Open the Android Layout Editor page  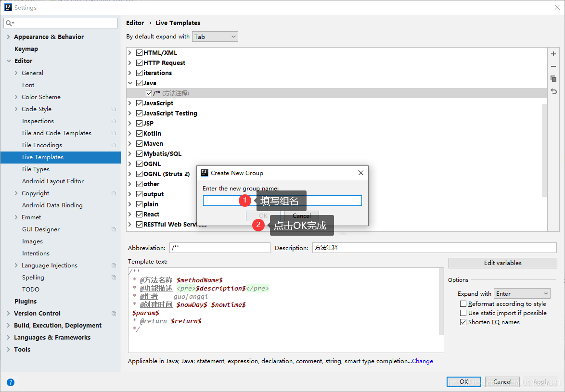[x=53, y=181]
